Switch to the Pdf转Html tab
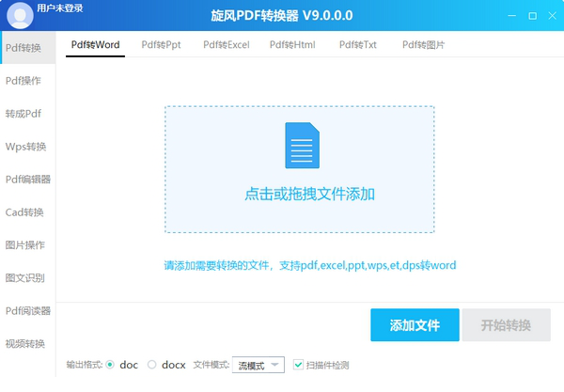 pyautogui.click(x=292, y=44)
